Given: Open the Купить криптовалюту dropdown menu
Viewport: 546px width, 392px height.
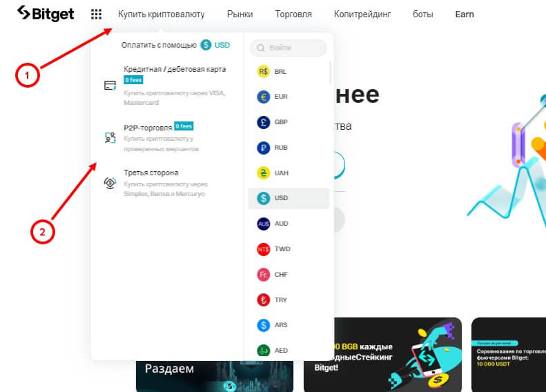Looking at the screenshot, I should tap(162, 14).
